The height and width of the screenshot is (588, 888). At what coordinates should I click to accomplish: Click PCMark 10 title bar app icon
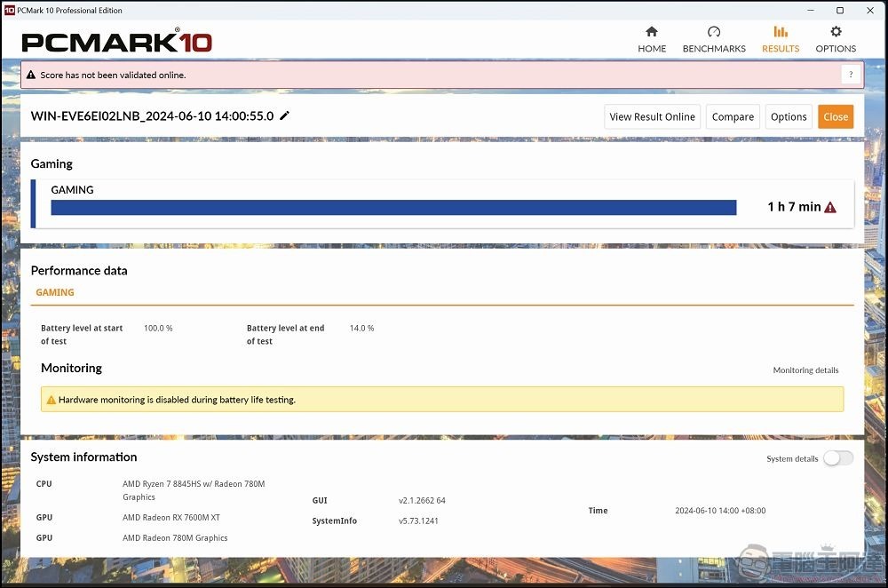[9, 10]
